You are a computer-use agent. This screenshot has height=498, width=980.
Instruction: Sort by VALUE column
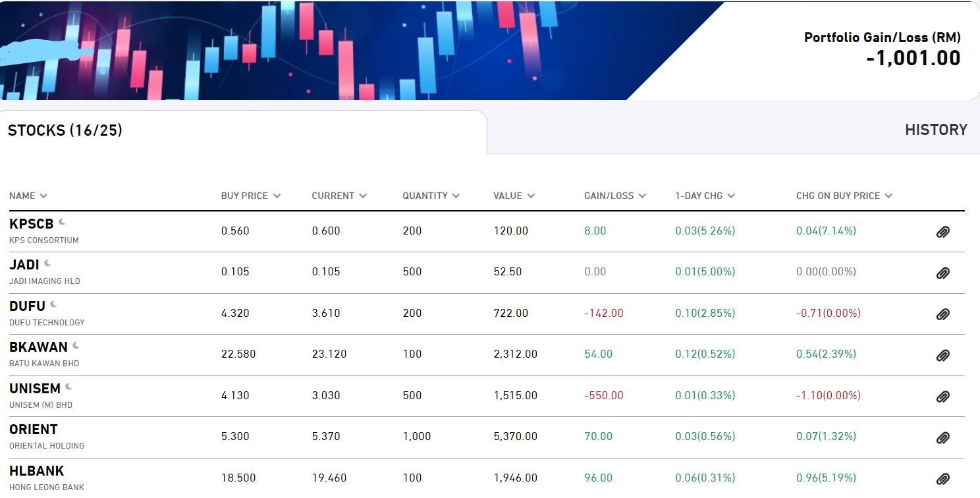514,196
